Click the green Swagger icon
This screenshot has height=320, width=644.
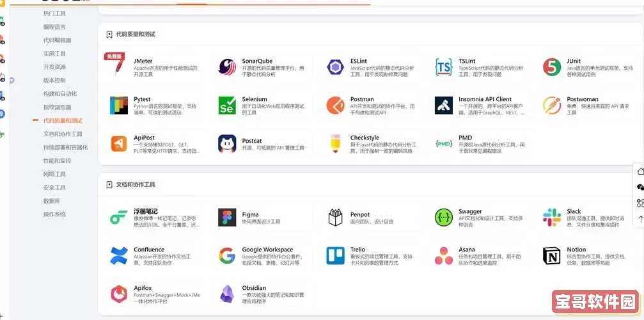[x=444, y=218]
